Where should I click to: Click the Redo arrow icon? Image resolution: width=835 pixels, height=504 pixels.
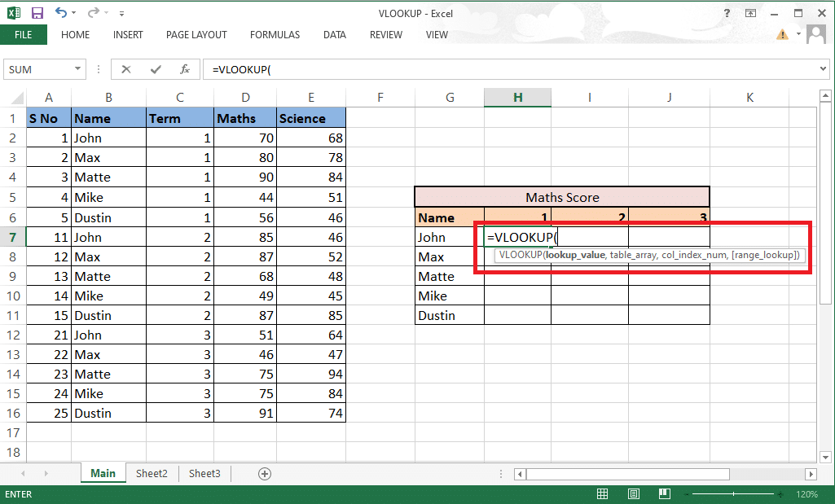[x=93, y=12]
